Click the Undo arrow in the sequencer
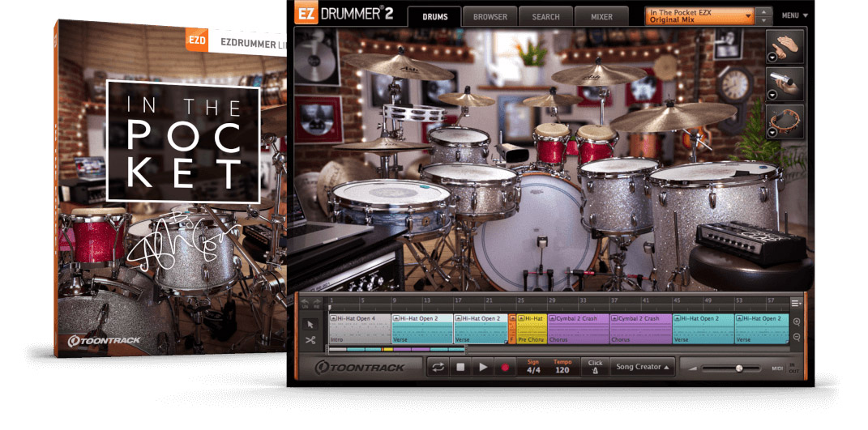The image size is (868, 430). pyautogui.click(x=304, y=302)
